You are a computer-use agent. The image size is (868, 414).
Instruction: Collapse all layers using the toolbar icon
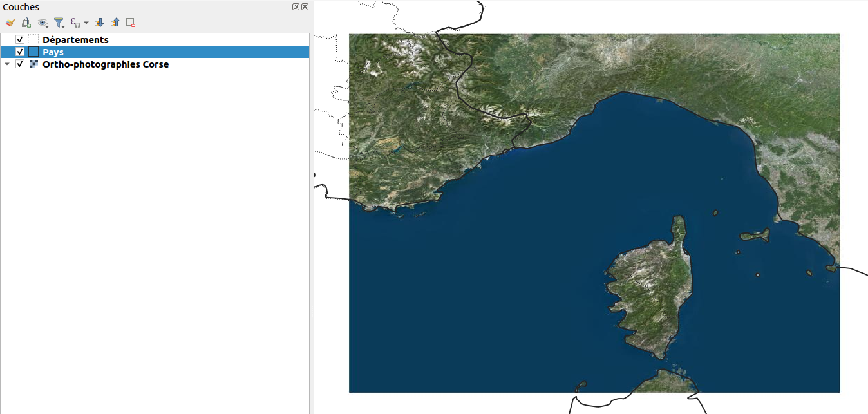(x=115, y=22)
